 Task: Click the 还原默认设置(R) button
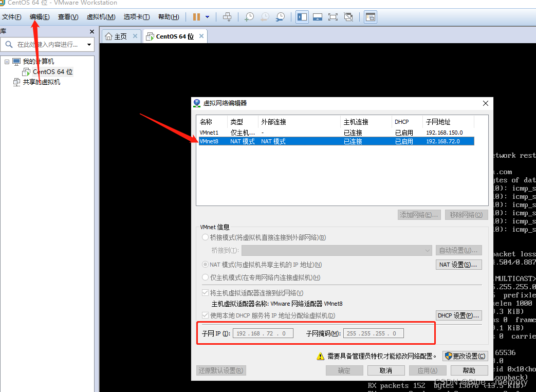[221, 370]
